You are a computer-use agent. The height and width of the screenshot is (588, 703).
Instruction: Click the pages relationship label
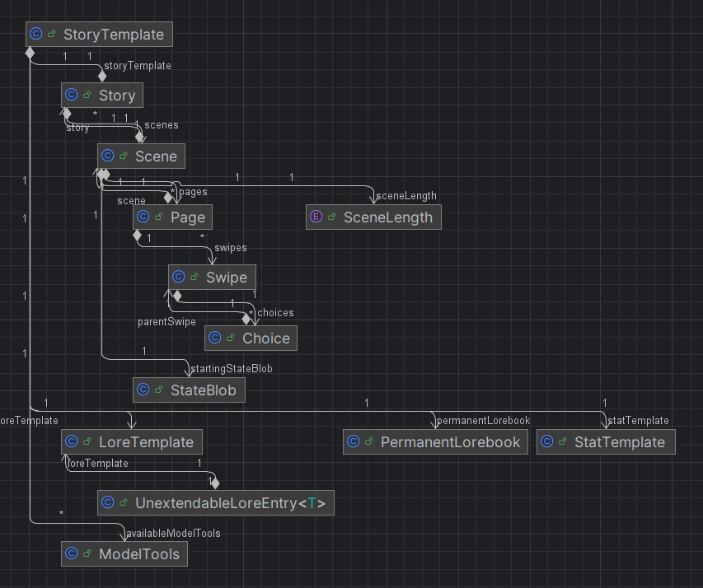[193, 192]
